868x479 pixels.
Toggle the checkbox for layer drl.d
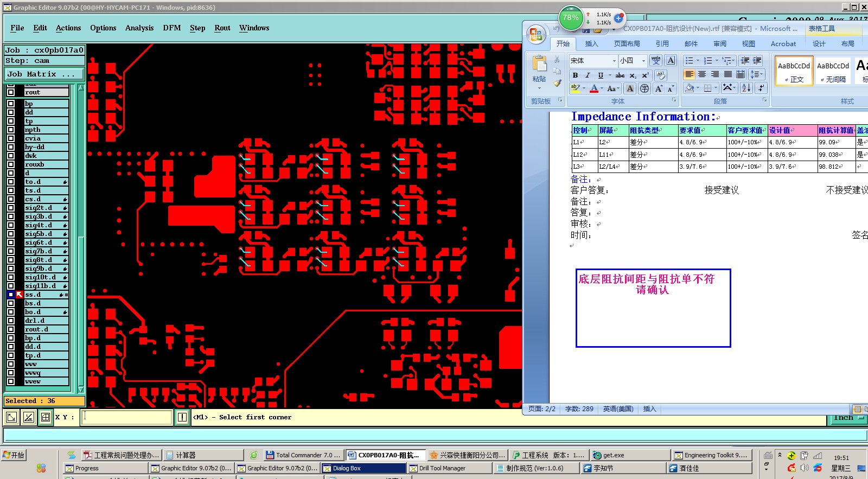(x=11, y=321)
